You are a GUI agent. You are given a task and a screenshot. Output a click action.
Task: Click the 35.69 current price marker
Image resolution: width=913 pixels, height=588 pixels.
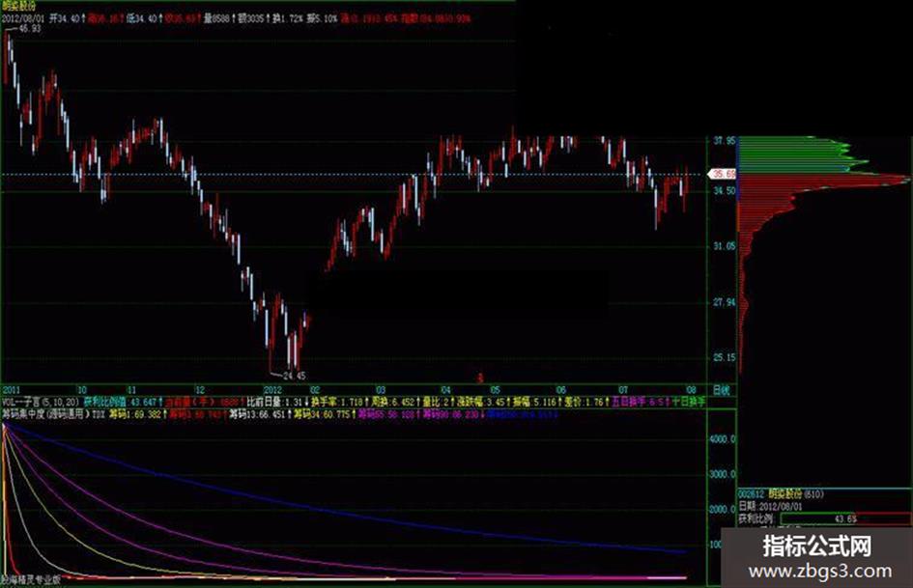(722, 174)
